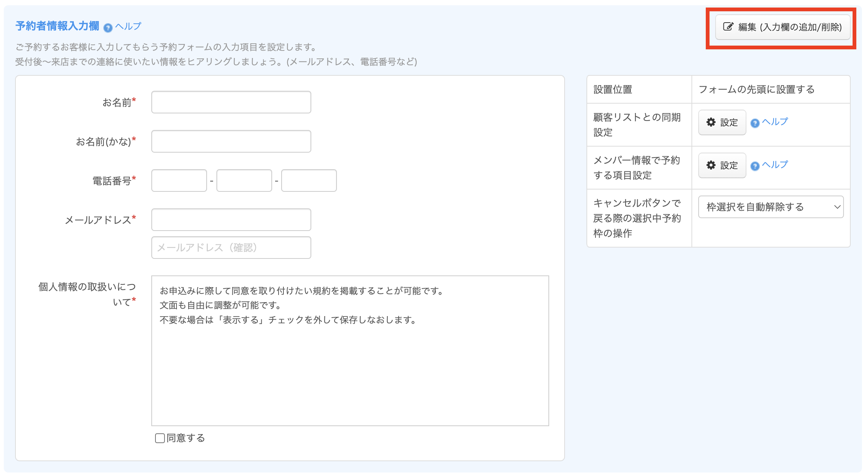Click the 個人情報の取扱い terms text area
Image resolution: width=868 pixels, height=474 pixels.
click(x=350, y=350)
